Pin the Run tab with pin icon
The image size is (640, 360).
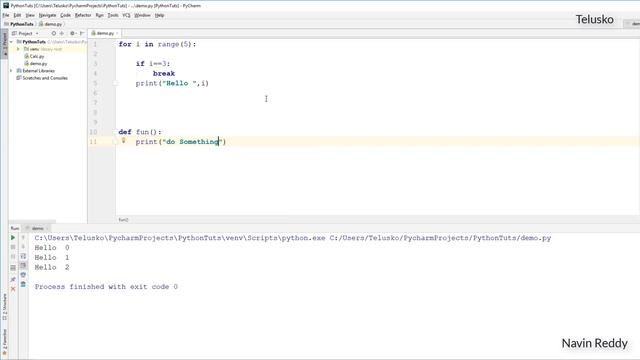(x=13, y=279)
